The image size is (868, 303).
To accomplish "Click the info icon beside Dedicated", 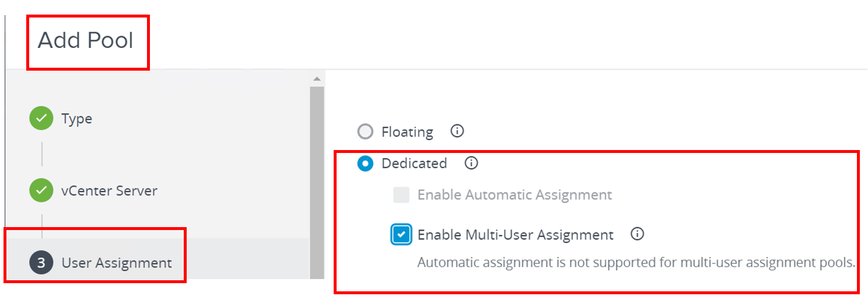I will [471, 163].
